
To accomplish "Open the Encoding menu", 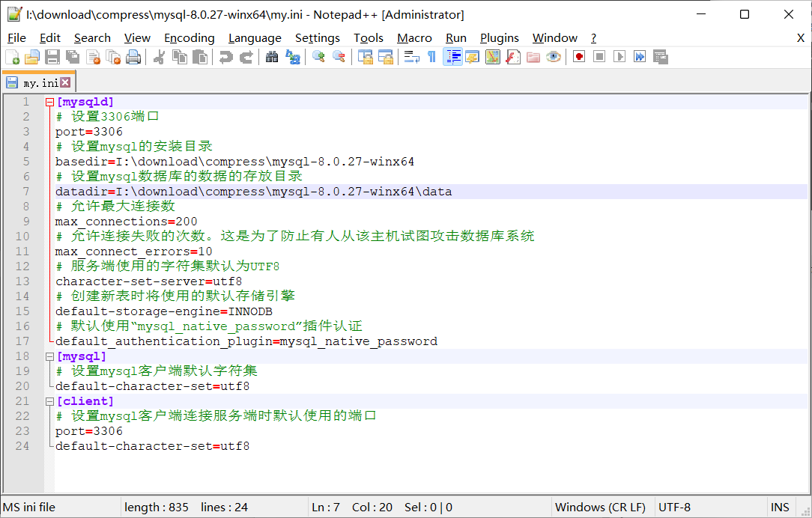I will [x=190, y=37].
